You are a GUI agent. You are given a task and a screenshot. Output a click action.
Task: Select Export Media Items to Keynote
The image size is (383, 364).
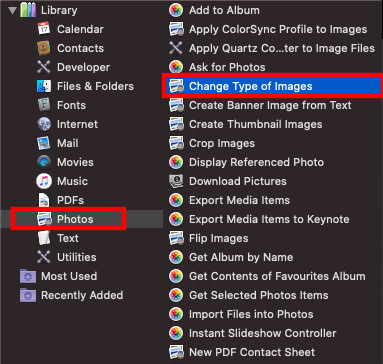click(x=269, y=219)
